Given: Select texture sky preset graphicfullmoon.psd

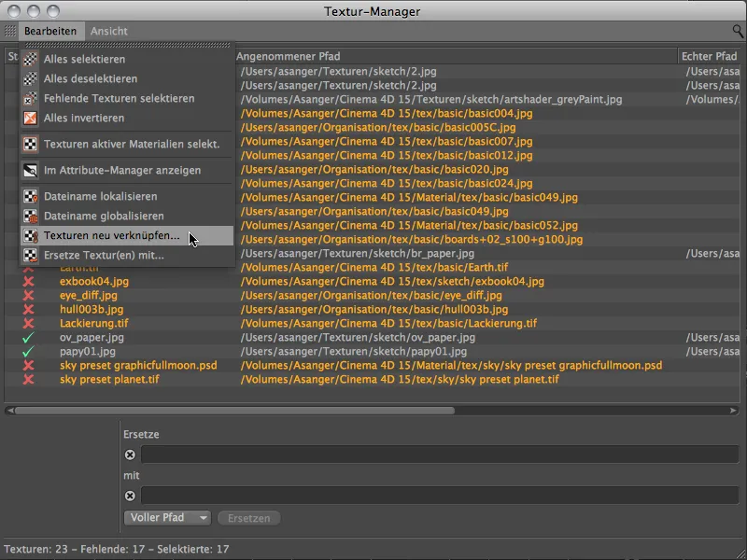Looking at the screenshot, I should pos(138,365).
